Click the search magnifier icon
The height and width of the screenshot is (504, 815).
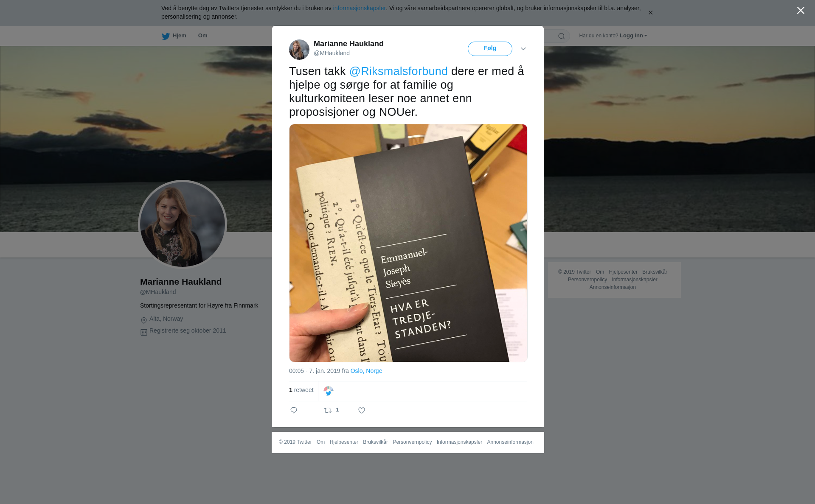(562, 36)
